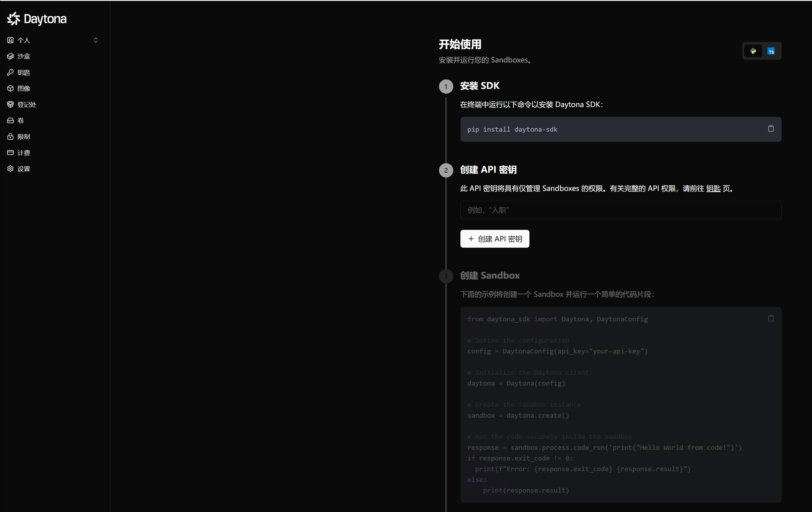Click the 创建 API 密钥 button

point(495,239)
